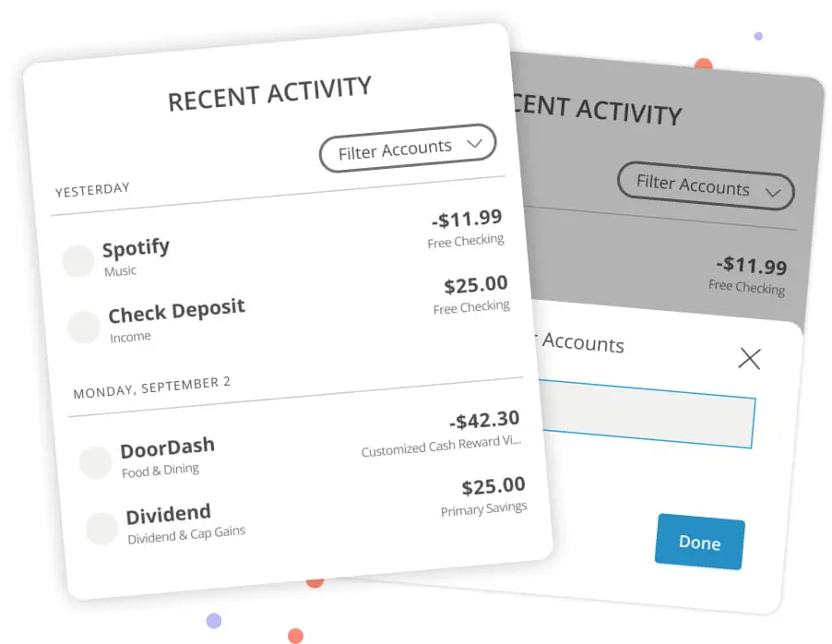Click the Spotify merchant icon circle

click(77, 261)
